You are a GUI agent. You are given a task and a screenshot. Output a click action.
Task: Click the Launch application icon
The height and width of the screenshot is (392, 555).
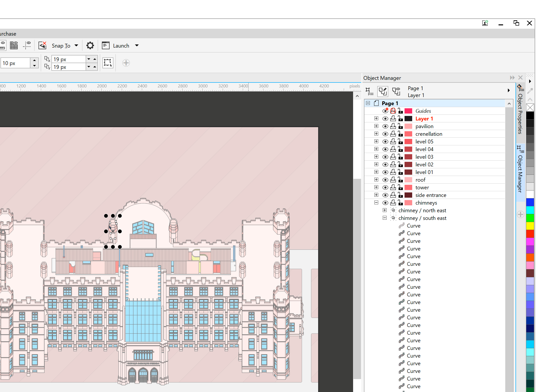point(106,45)
